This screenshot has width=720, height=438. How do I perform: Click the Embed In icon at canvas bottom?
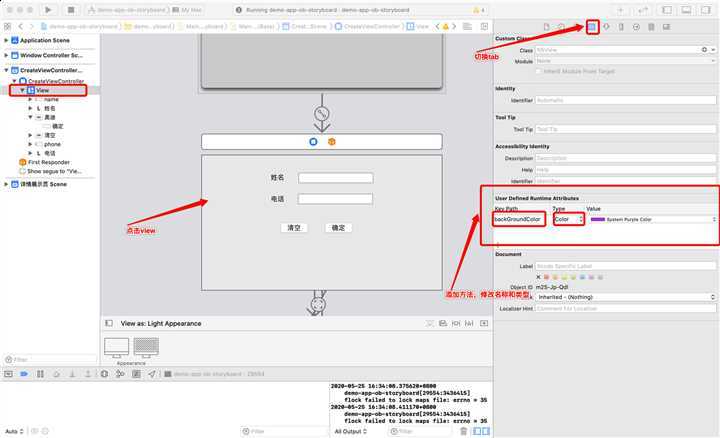484,324
